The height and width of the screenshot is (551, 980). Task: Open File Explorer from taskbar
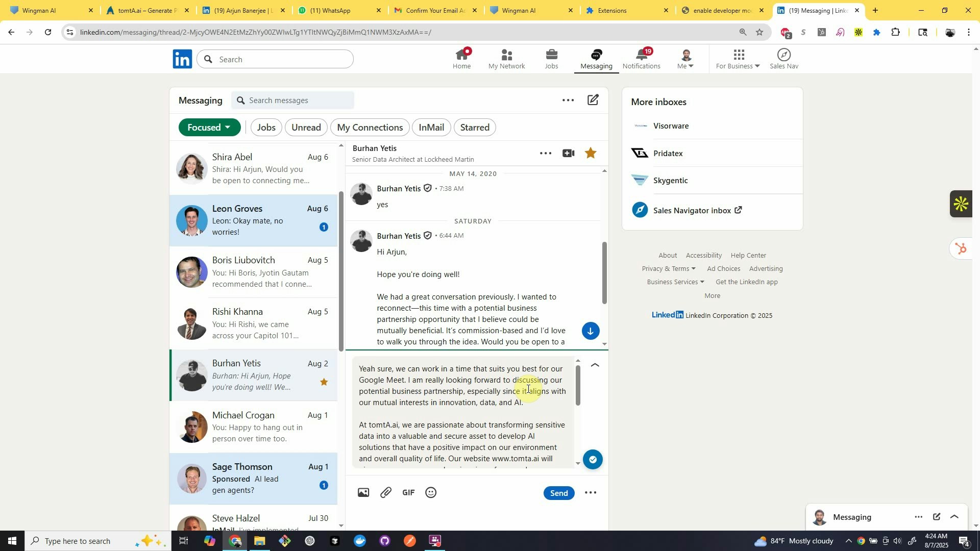click(x=260, y=541)
